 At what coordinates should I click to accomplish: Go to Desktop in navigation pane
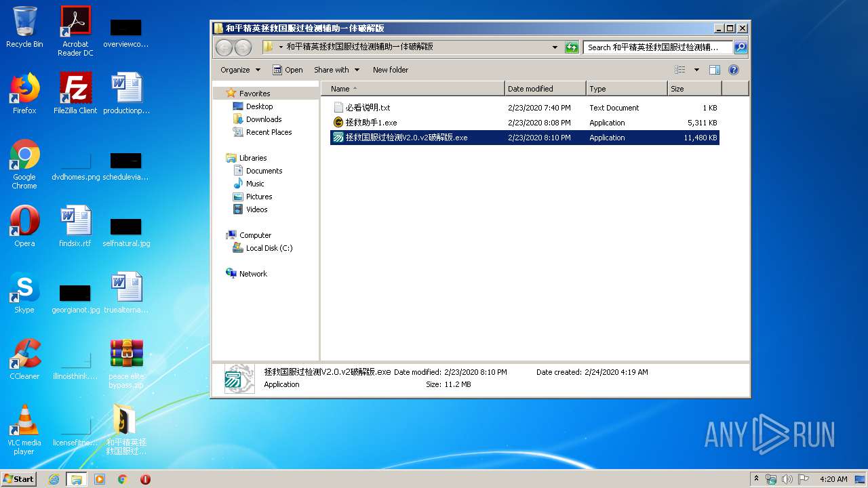tap(259, 106)
